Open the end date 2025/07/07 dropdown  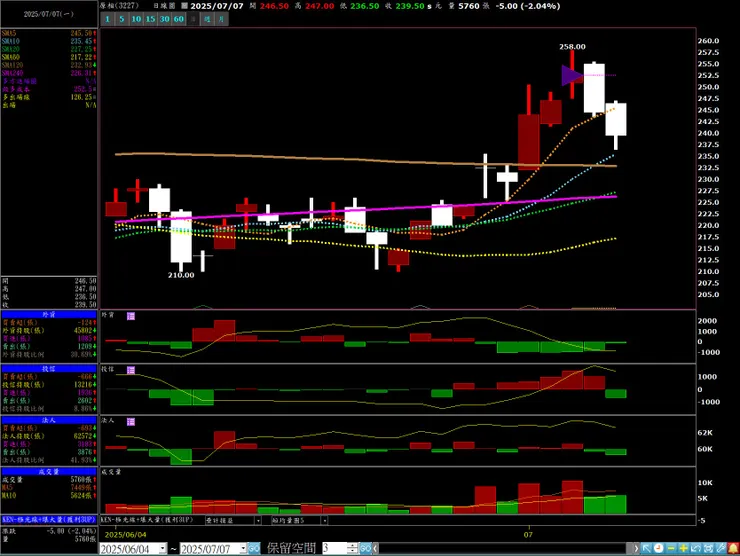(x=243, y=548)
